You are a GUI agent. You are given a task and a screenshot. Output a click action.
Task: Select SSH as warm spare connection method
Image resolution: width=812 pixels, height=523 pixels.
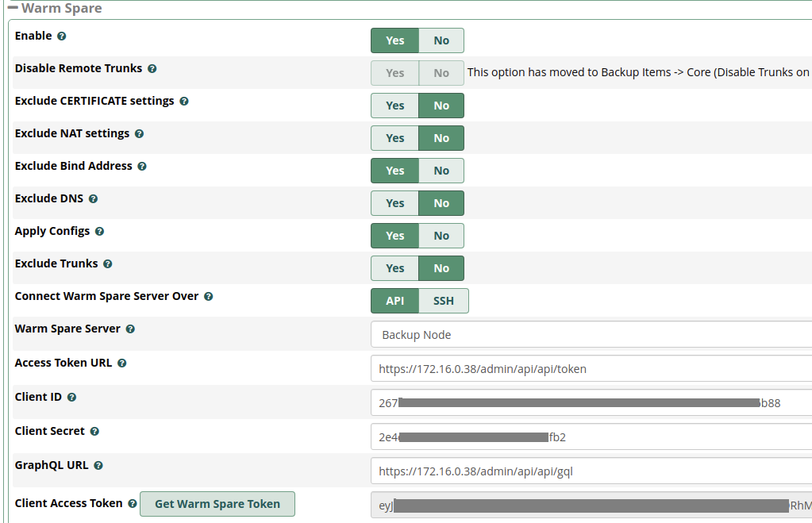click(444, 301)
